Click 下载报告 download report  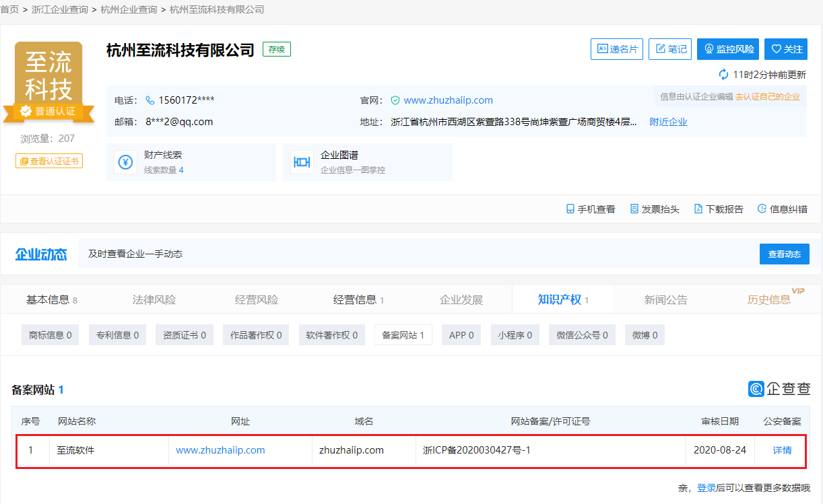[x=719, y=209]
